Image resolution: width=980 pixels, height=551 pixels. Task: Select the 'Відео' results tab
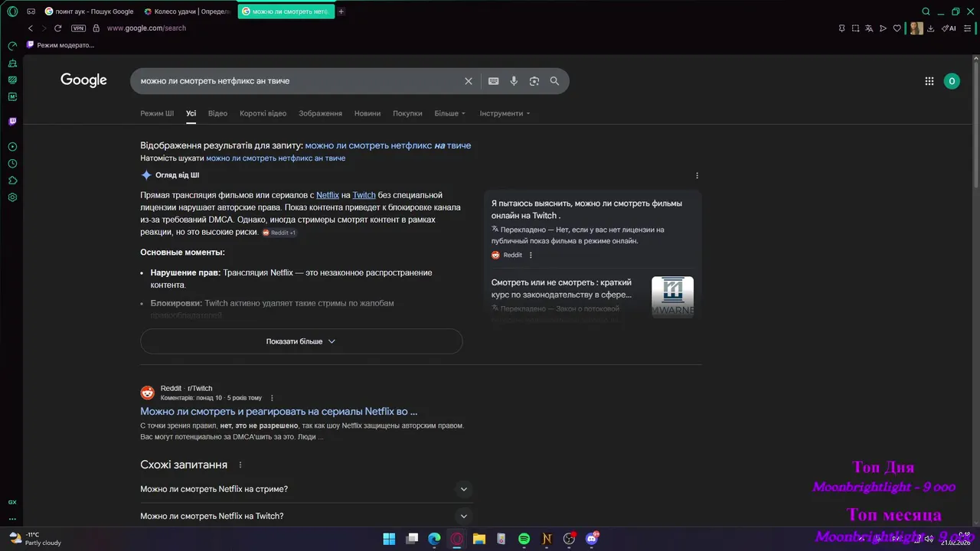217,113
